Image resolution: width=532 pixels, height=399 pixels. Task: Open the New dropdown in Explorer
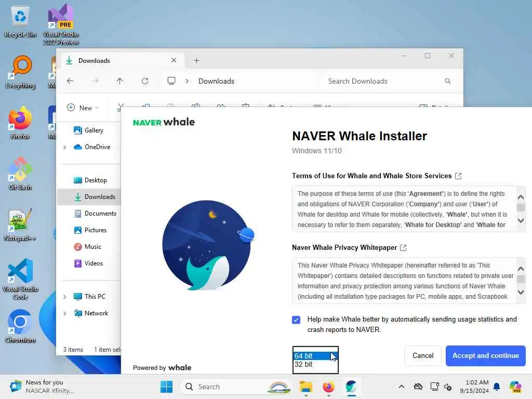point(83,108)
